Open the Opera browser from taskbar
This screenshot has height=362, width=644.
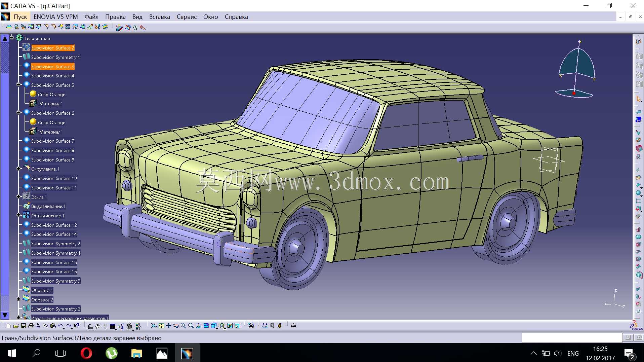[x=86, y=353]
